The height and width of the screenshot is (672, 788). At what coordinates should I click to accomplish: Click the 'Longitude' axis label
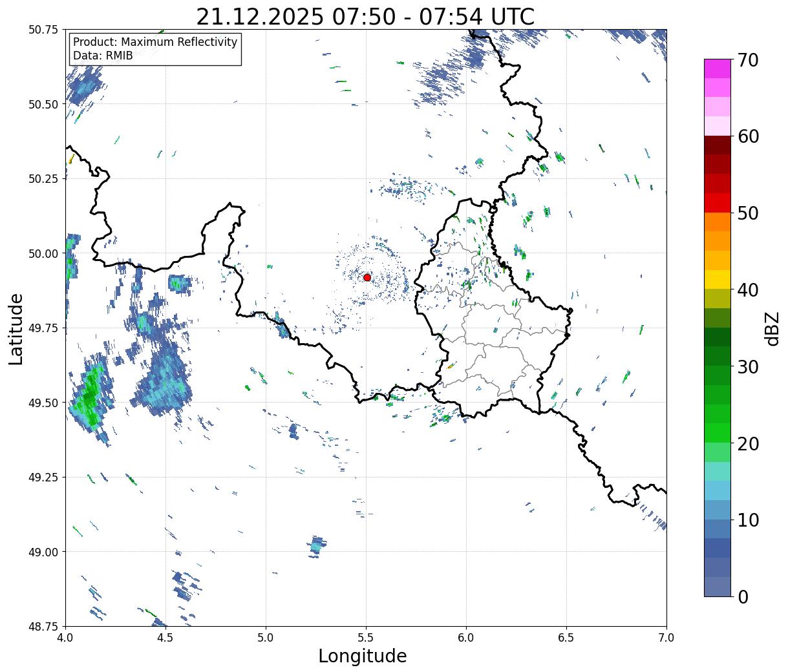click(363, 656)
